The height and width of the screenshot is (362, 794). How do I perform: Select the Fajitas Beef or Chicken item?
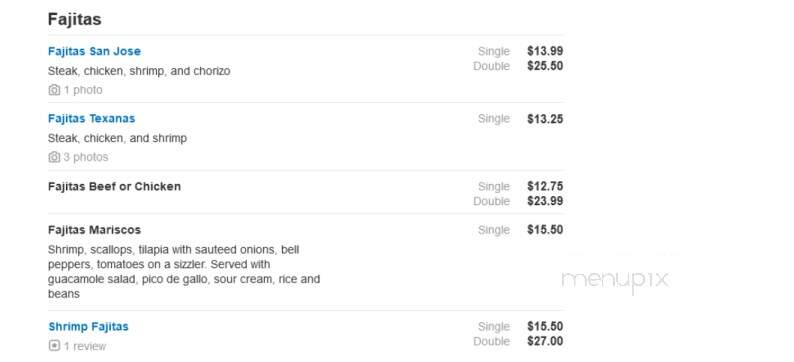pyautogui.click(x=114, y=186)
